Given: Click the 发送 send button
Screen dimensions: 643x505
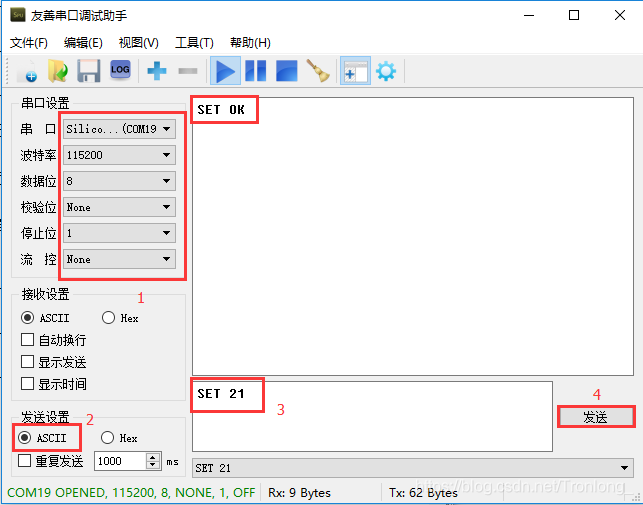Looking at the screenshot, I should pos(596,417).
